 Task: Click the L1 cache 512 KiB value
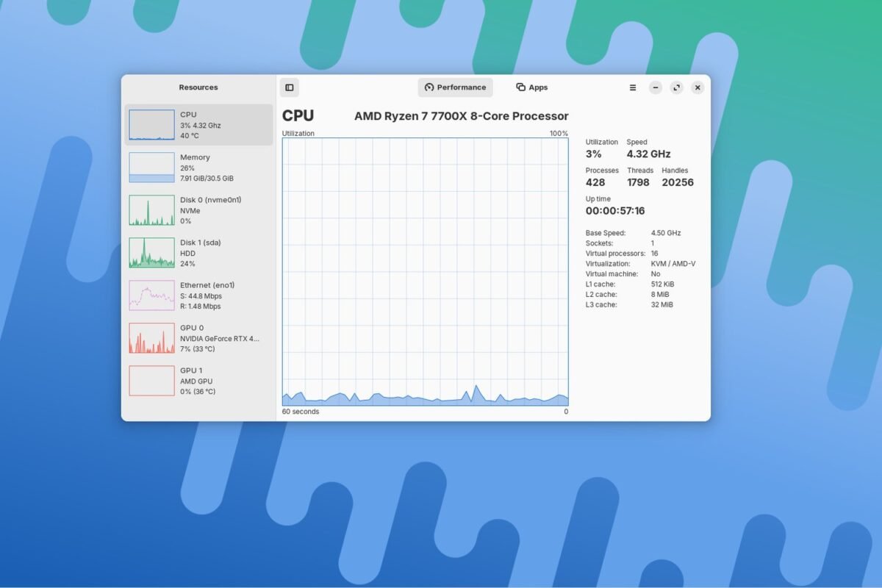coord(663,284)
